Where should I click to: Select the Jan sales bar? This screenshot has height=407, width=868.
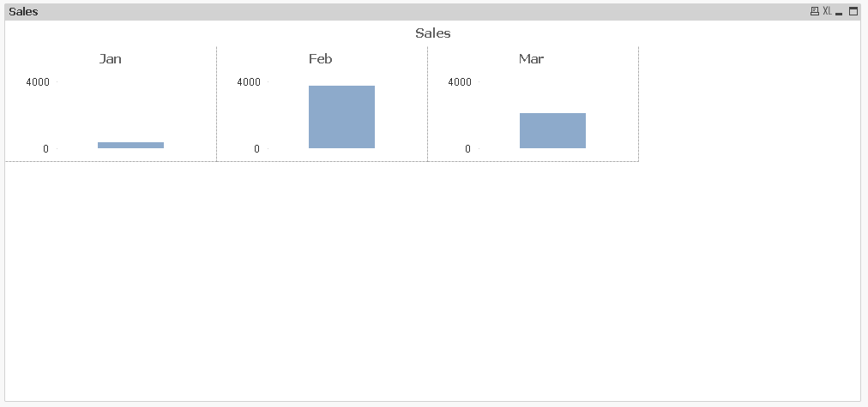click(x=130, y=145)
